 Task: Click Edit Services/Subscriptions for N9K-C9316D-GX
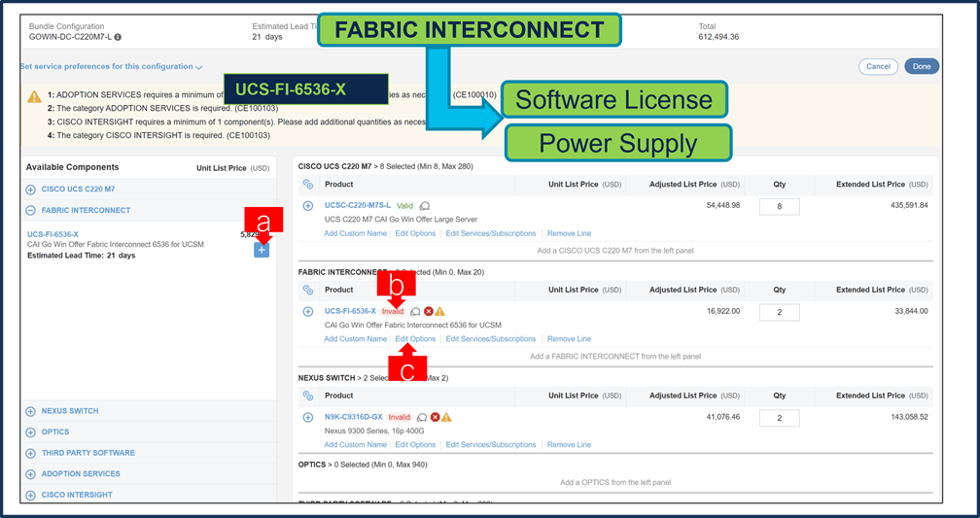491,445
